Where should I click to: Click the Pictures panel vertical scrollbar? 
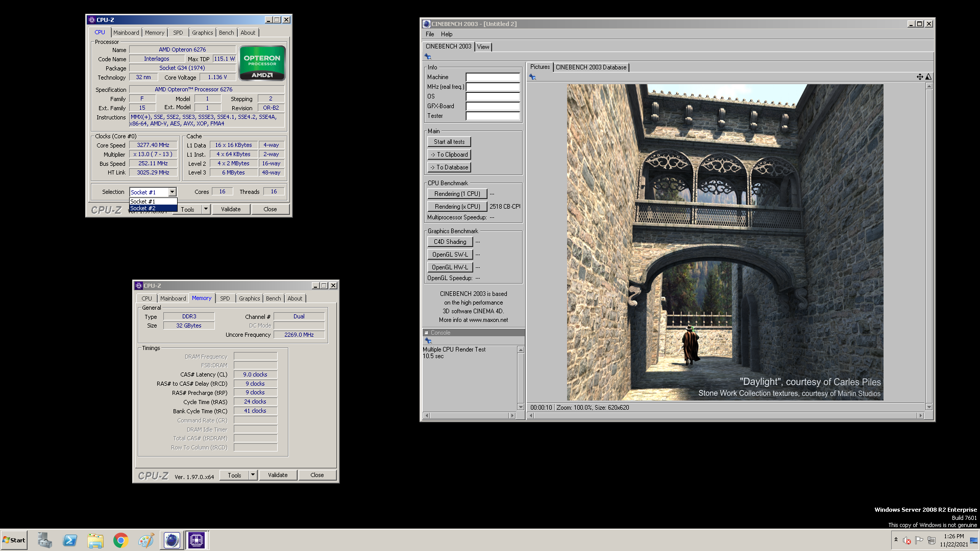click(929, 246)
